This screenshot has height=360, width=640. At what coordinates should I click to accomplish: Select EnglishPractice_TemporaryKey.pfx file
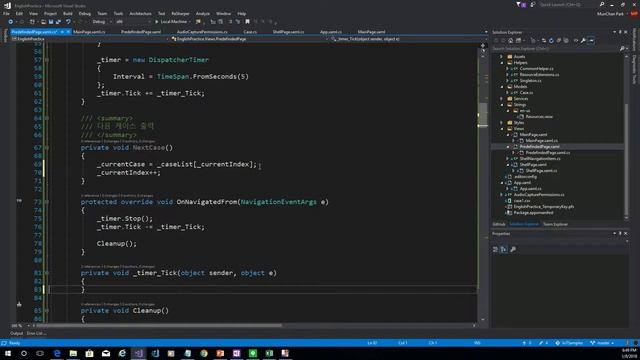coord(543,207)
